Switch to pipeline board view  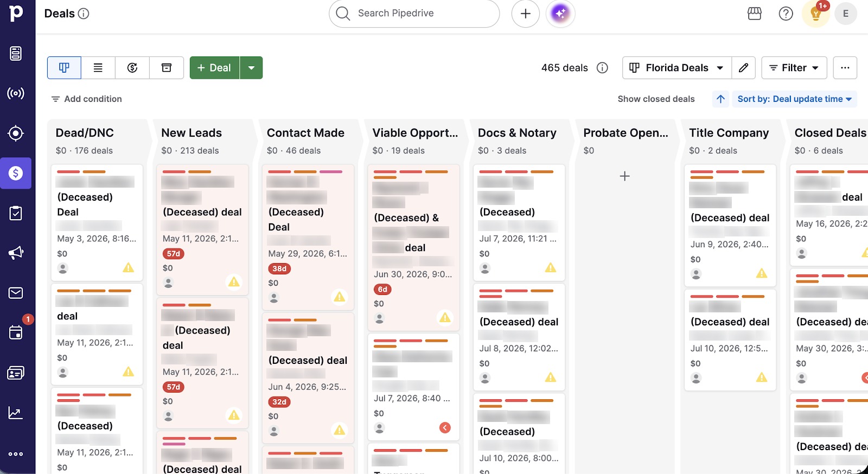64,68
